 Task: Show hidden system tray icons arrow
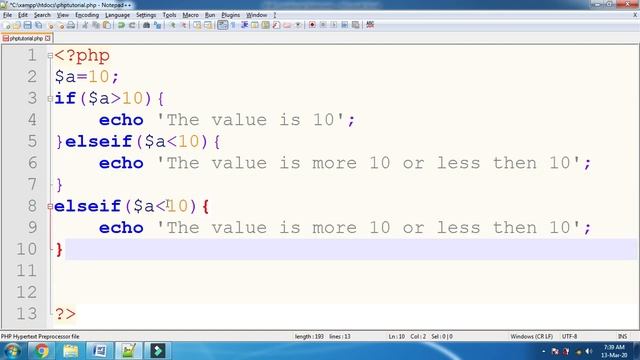coord(544,351)
